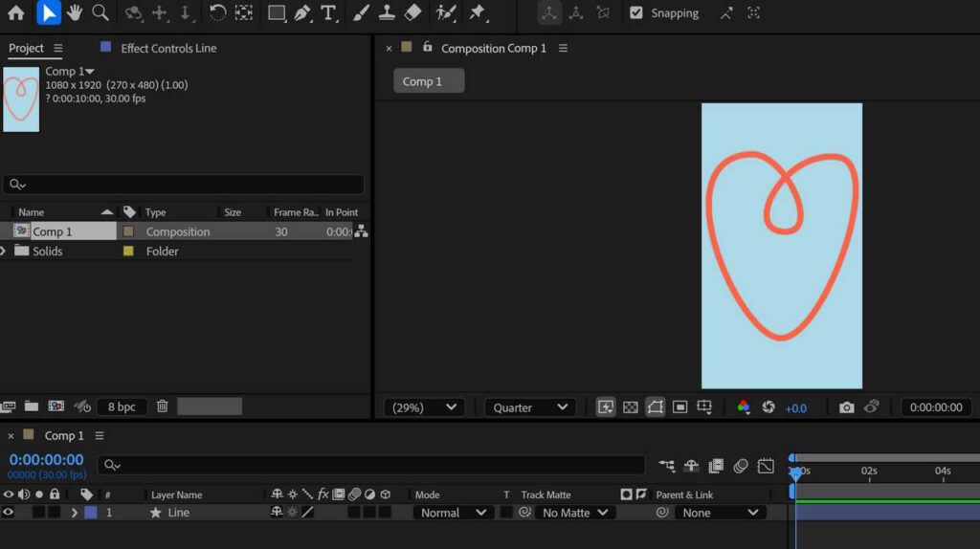The width and height of the screenshot is (980, 549).
Task: Select the Composition Comp 1 viewer tab
Action: click(x=493, y=48)
